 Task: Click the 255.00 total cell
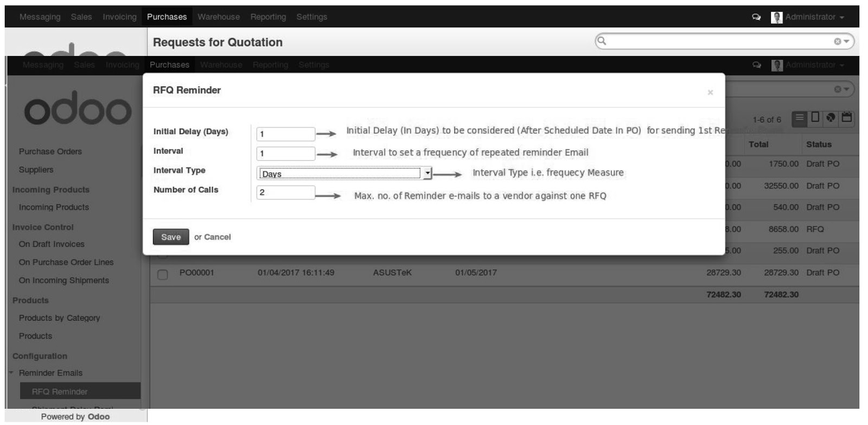(x=786, y=251)
